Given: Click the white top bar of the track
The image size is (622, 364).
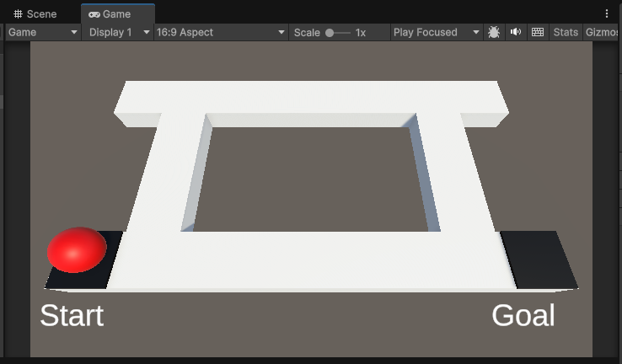Looking at the screenshot, I should 310,98.
